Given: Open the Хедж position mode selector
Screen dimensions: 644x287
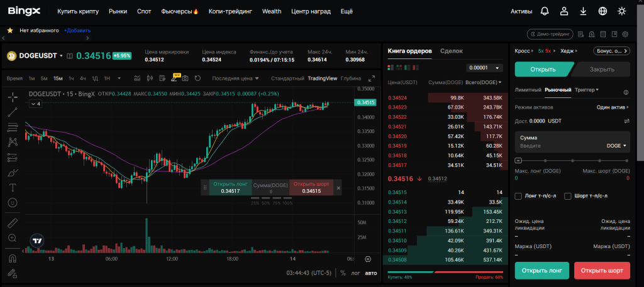Looking at the screenshot, I should point(569,51).
